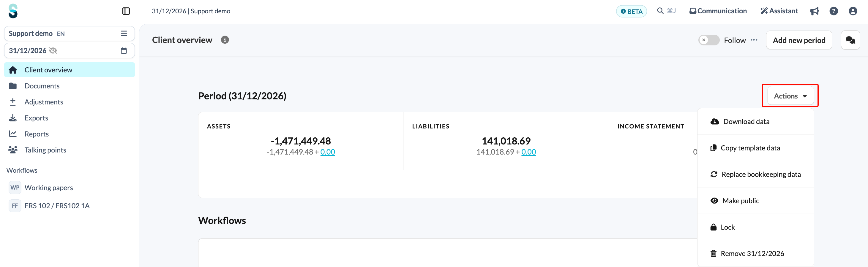This screenshot has height=267, width=868.
Task: Click the 0.00 link under Assets
Action: point(328,152)
